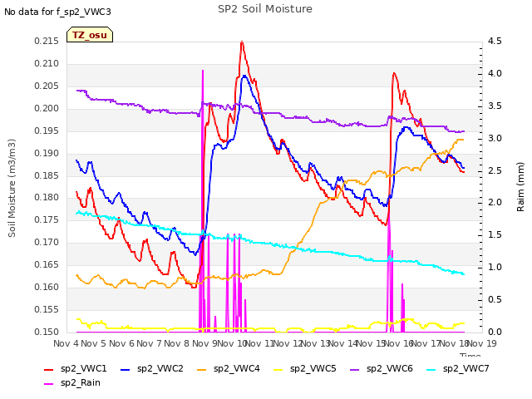
Task: Click the cyan sp2_VWC7 legend swatch
Action: tap(431, 370)
